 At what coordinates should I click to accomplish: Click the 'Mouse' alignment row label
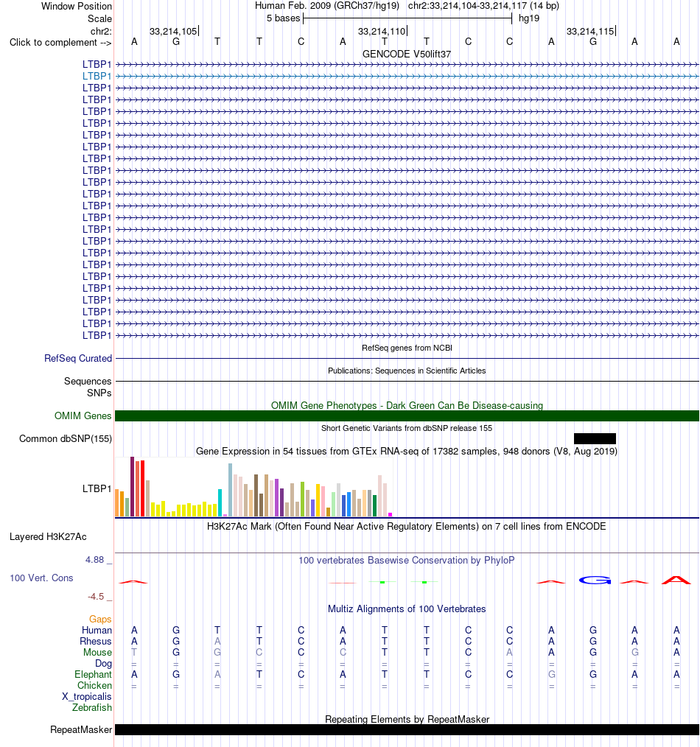click(x=98, y=652)
